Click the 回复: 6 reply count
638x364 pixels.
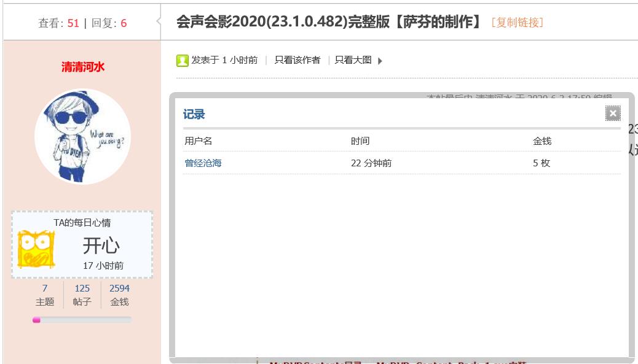coord(109,23)
